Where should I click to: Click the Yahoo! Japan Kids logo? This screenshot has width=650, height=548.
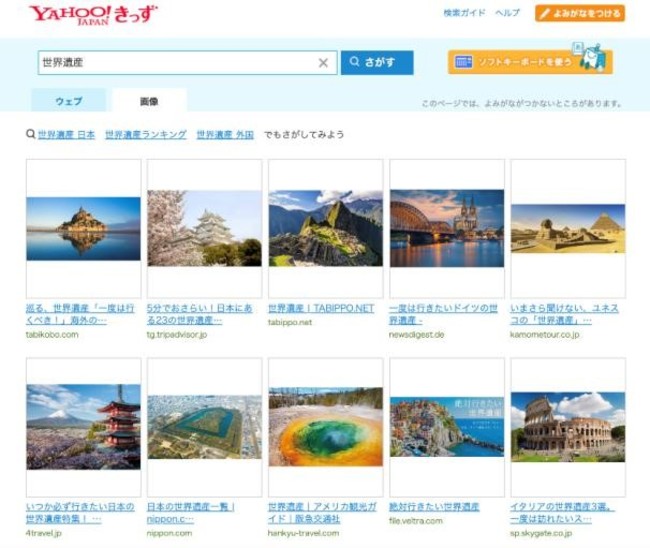[x=93, y=15]
